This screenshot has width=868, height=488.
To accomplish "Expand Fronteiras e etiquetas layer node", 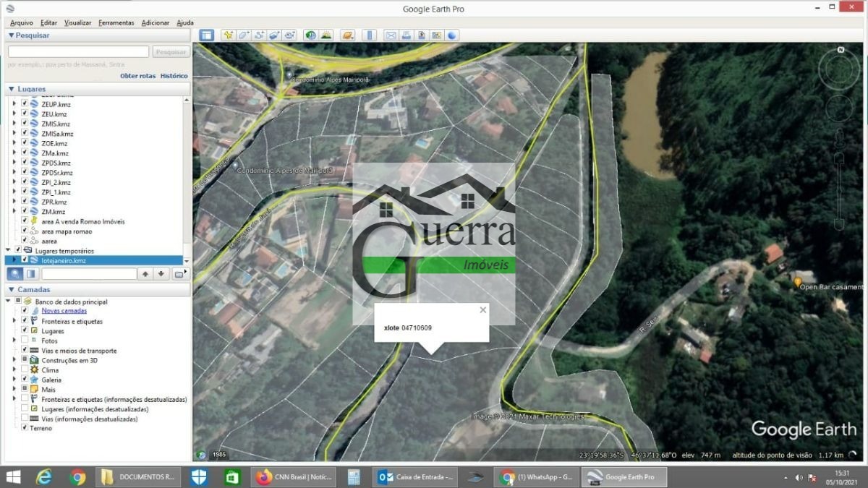I will pyautogui.click(x=14, y=321).
